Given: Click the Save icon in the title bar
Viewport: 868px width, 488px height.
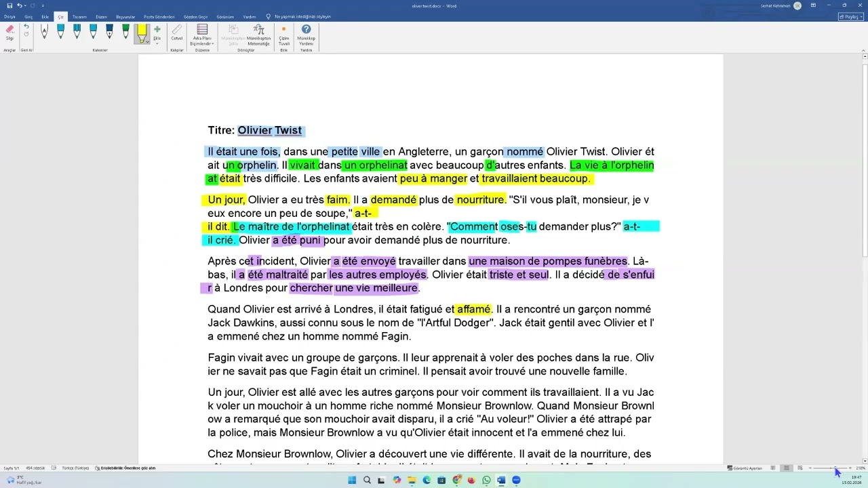Looking at the screenshot, I should (x=9, y=5).
